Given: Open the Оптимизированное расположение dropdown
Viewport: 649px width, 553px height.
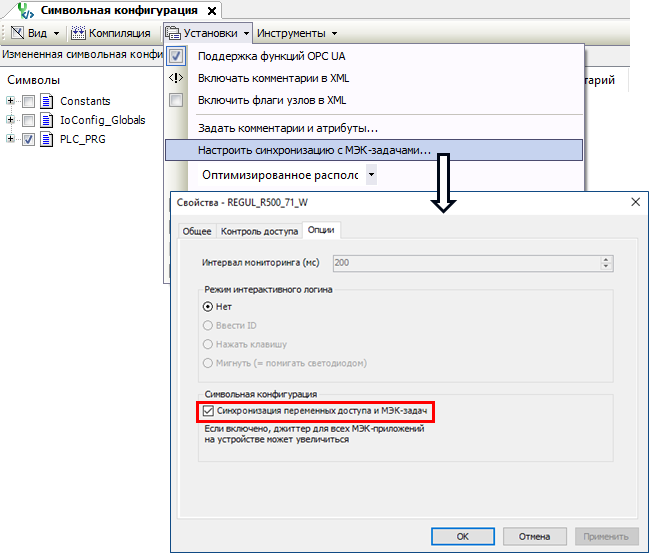Looking at the screenshot, I should click(370, 175).
